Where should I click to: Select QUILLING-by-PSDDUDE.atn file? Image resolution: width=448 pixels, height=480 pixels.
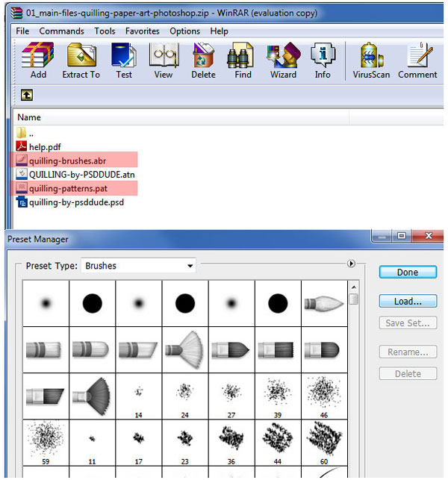(x=75, y=175)
